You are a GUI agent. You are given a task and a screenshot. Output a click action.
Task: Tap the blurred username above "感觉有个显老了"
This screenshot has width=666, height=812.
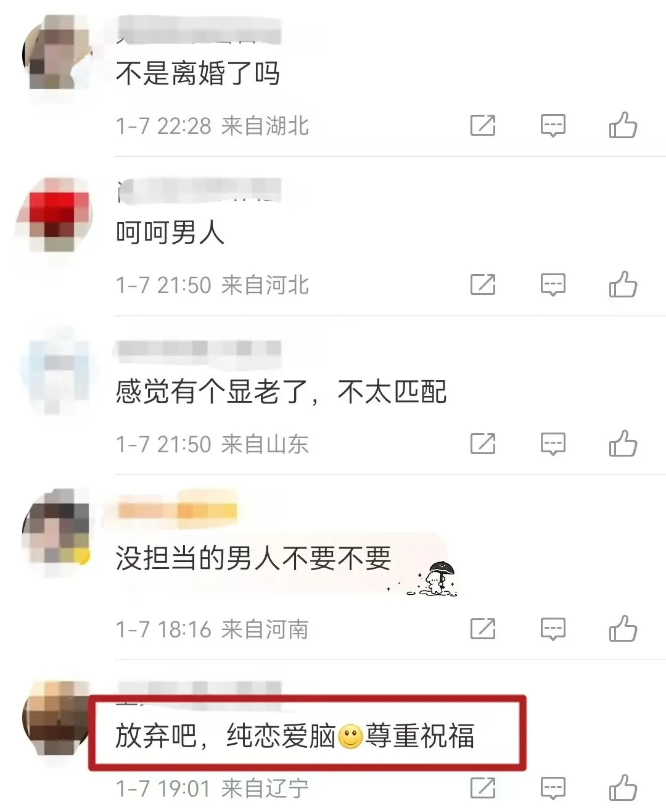point(199,349)
